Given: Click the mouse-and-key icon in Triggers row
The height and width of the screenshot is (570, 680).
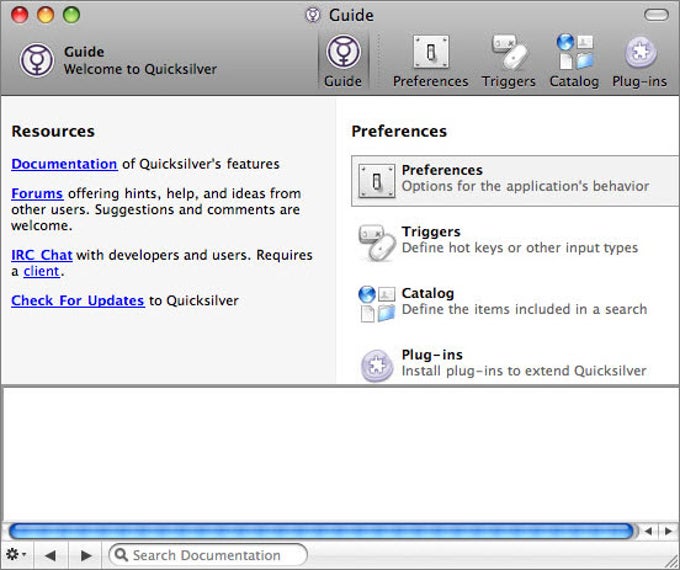Looking at the screenshot, I should pyautogui.click(x=377, y=242).
